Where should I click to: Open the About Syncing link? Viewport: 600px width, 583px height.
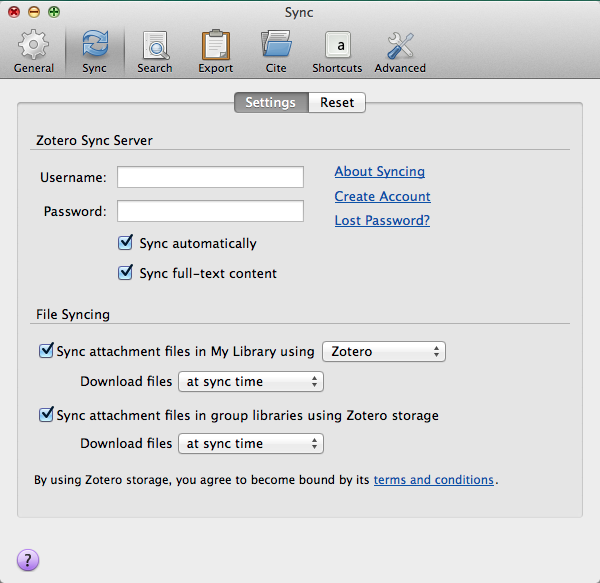pos(379,172)
